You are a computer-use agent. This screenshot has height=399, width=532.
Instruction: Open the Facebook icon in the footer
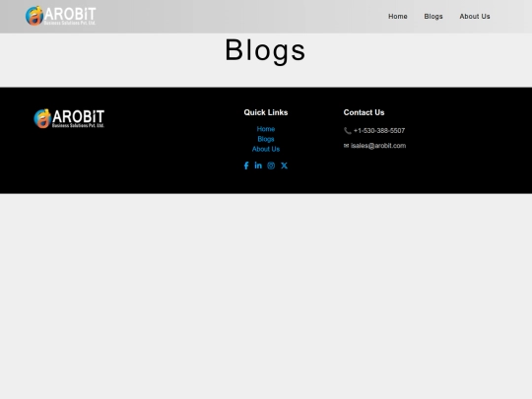[246, 166]
